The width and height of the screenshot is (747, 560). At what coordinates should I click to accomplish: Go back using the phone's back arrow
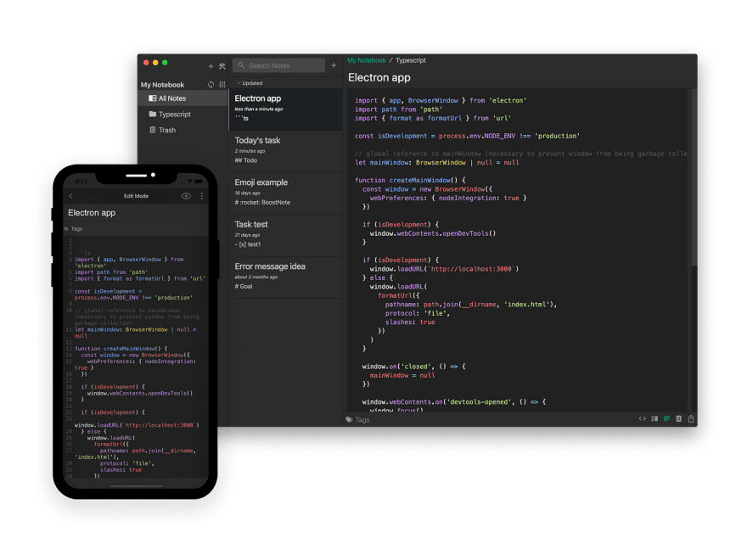tap(70, 196)
